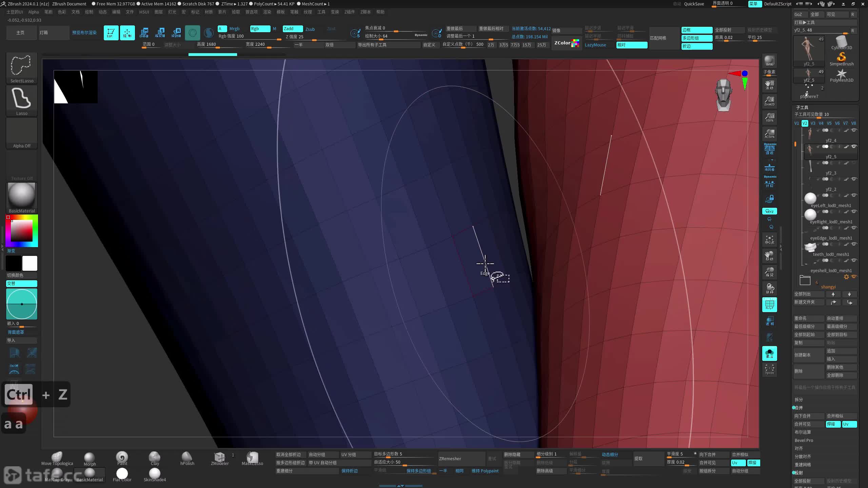Viewport: 868px width, 488px height.
Task: Toggle Dynamic perspective (透视) view
Action: tap(770, 149)
